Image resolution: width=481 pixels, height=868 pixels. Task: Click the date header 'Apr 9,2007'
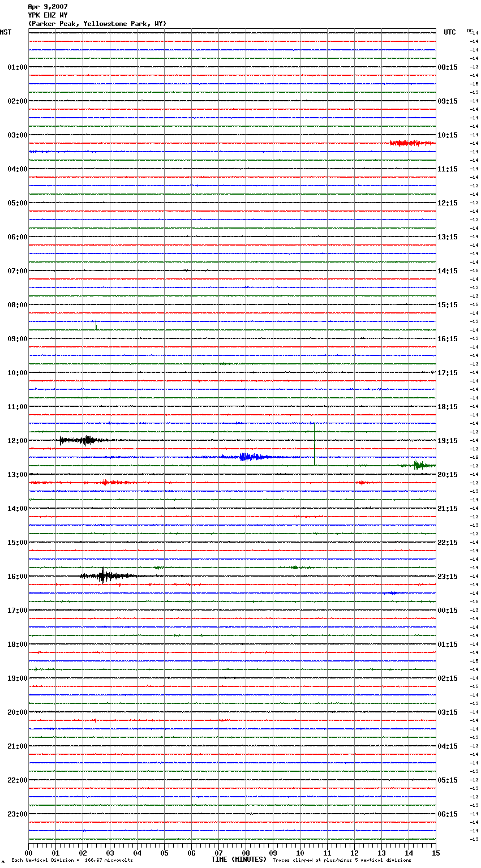pyautogui.click(x=48, y=7)
